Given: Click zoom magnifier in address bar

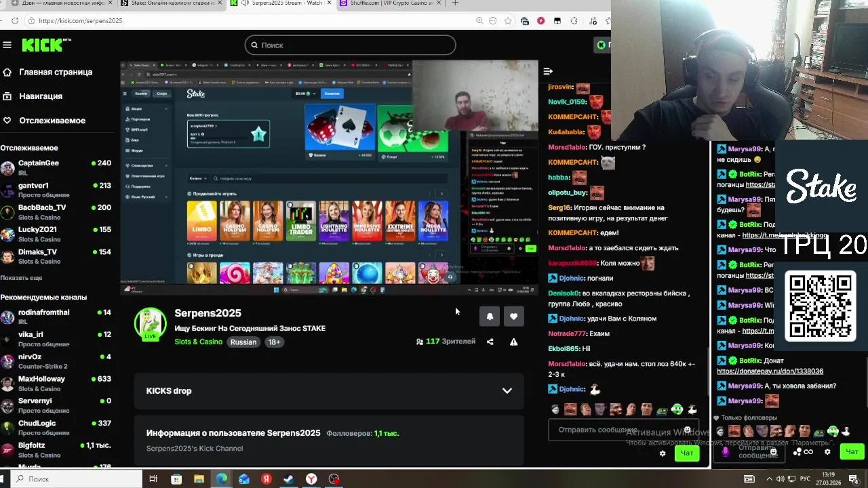Looking at the screenshot, I should [479, 21].
